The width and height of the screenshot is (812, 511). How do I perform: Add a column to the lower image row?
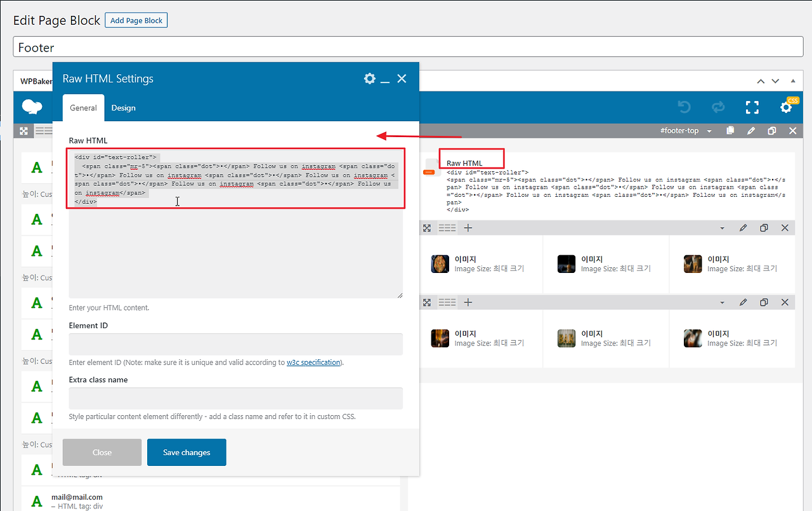[468, 303]
